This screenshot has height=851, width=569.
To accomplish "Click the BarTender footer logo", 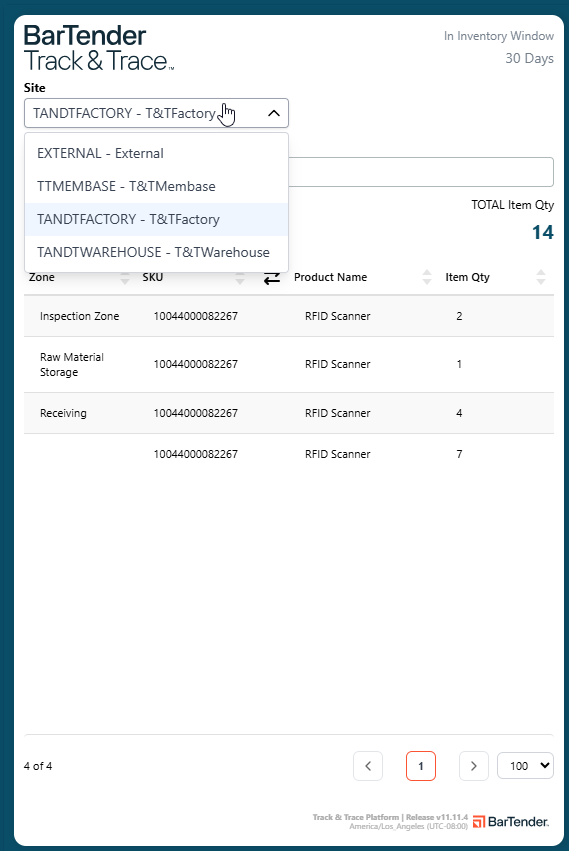I will coord(511,822).
